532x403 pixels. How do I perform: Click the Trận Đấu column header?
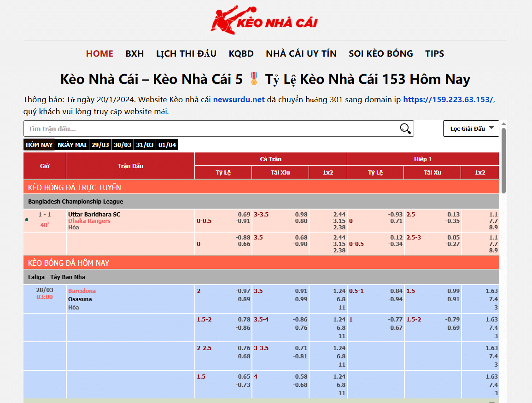130,166
